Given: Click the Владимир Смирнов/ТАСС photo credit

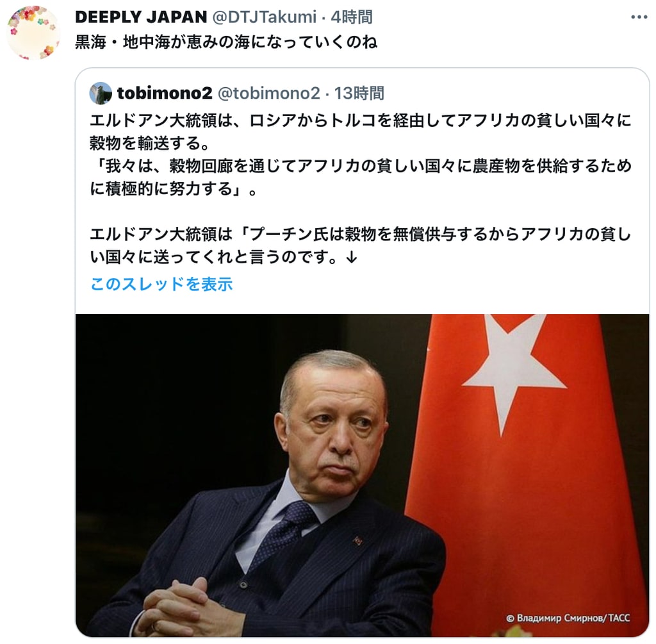Looking at the screenshot, I should (568, 618).
